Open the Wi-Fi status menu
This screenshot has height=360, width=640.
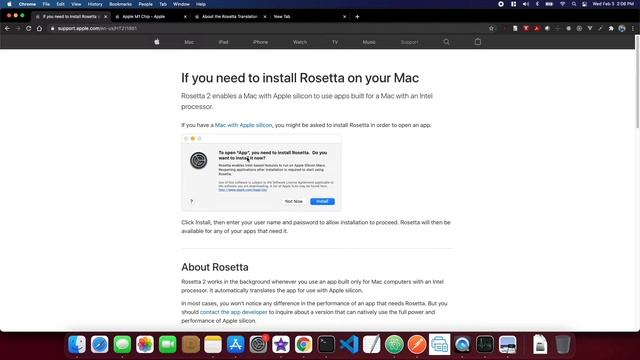562,4
